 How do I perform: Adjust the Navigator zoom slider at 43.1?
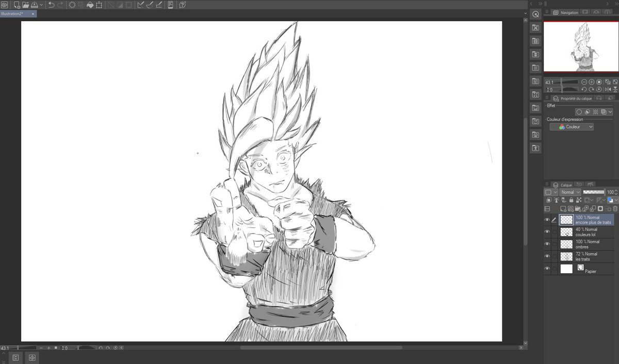(562, 82)
